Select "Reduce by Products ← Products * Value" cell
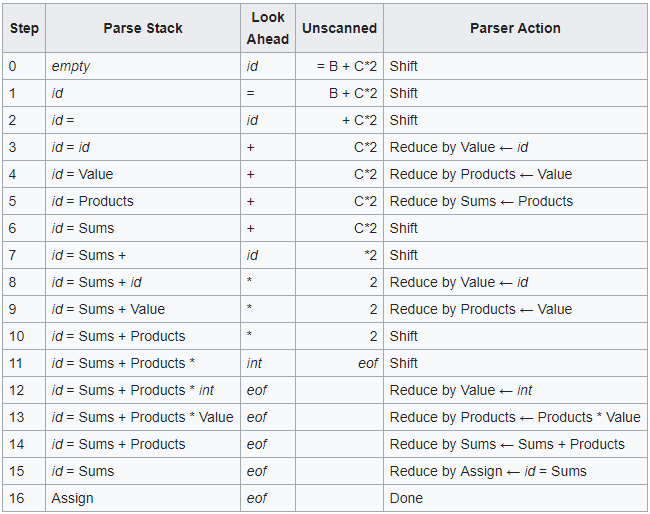650x514 pixels. tap(515, 417)
